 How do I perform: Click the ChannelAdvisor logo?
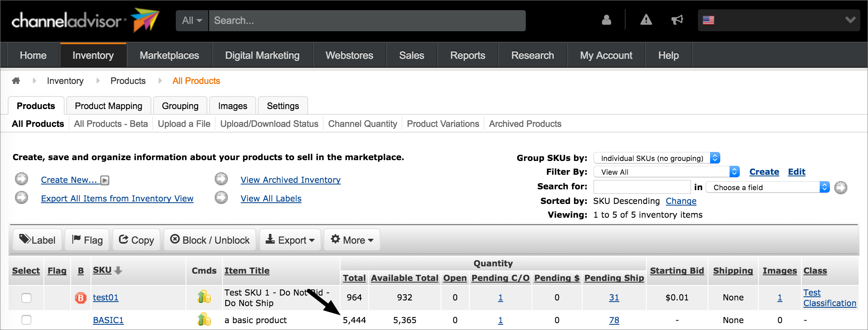(x=85, y=20)
